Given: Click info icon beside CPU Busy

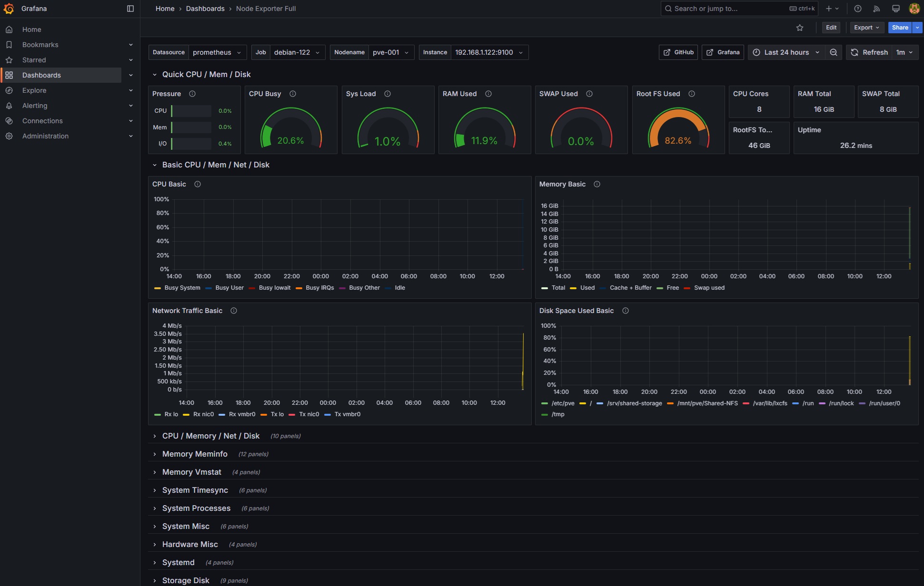Looking at the screenshot, I should click(x=293, y=94).
